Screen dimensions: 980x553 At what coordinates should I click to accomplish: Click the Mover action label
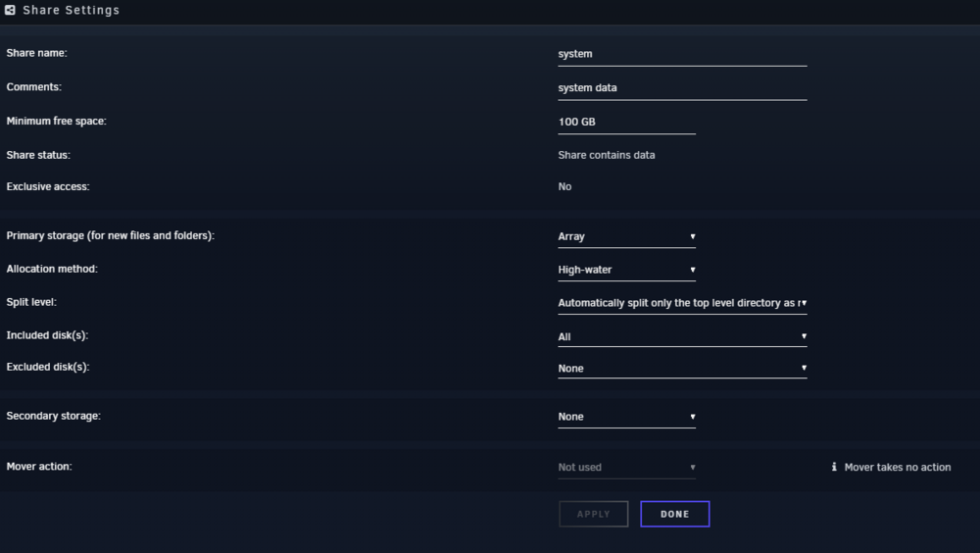pos(39,466)
